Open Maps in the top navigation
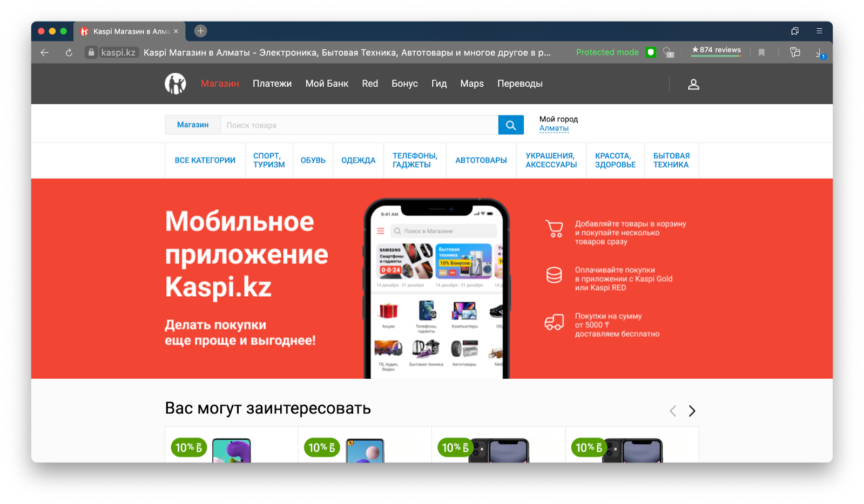This screenshot has width=864, height=504. pos(472,84)
